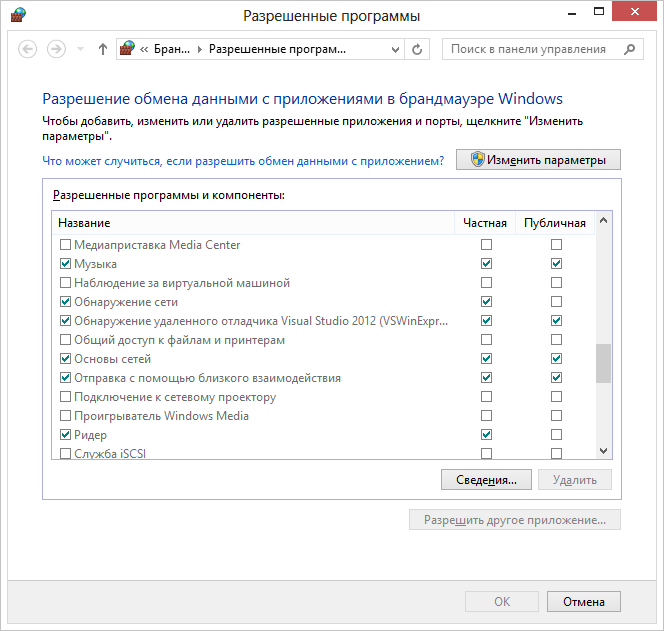
Task: Select the Служба iSCSI row
Action: tap(324, 453)
